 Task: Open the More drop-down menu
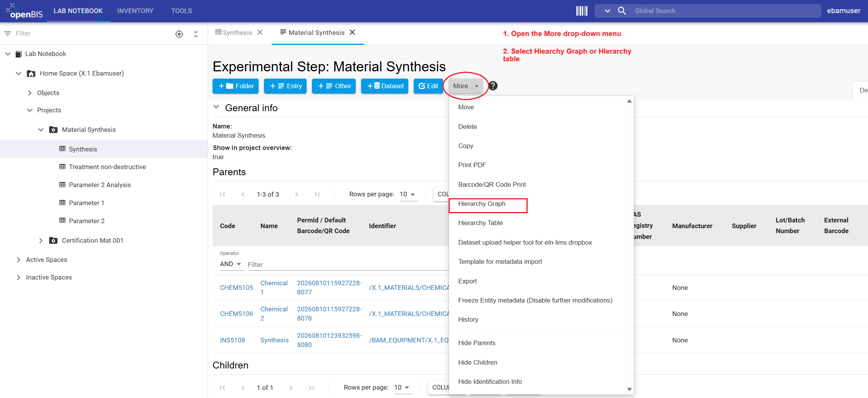point(465,86)
